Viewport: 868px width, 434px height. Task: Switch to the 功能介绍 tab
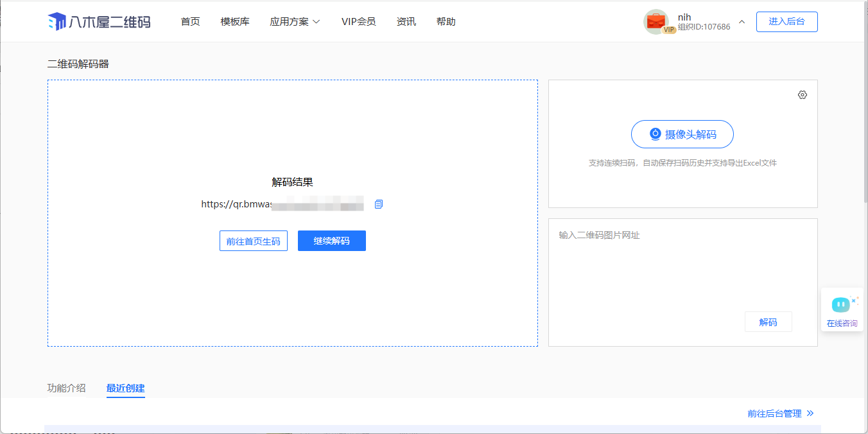[66, 388]
